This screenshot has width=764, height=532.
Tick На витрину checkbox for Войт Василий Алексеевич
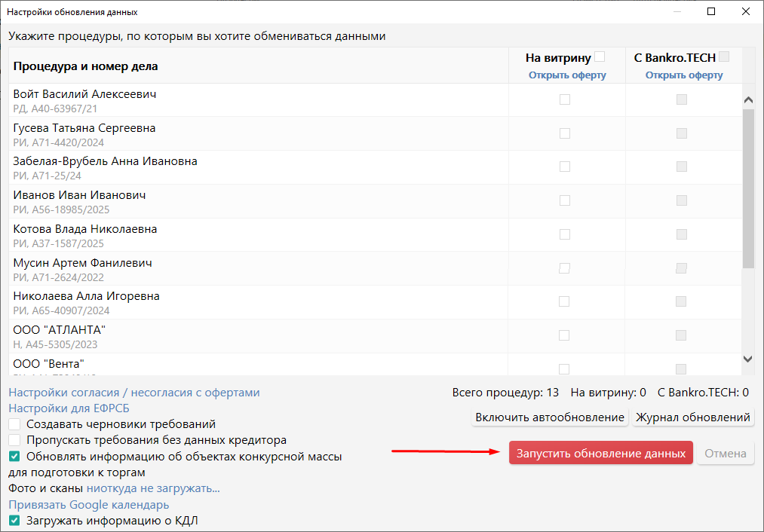point(564,99)
